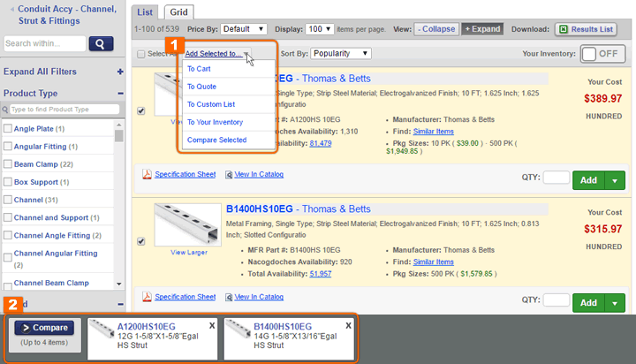This screenshot has width=636, height=364.
Task: Check the Channel and Support filter
Action: coord(8,217)
